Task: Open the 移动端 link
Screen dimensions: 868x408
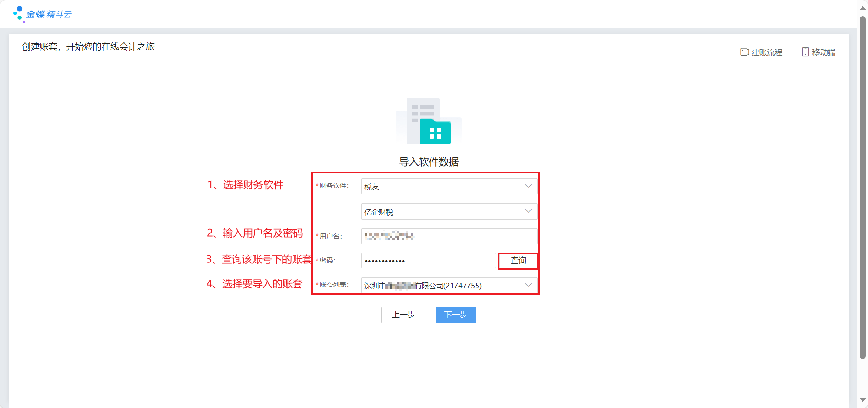Action: 823,52
